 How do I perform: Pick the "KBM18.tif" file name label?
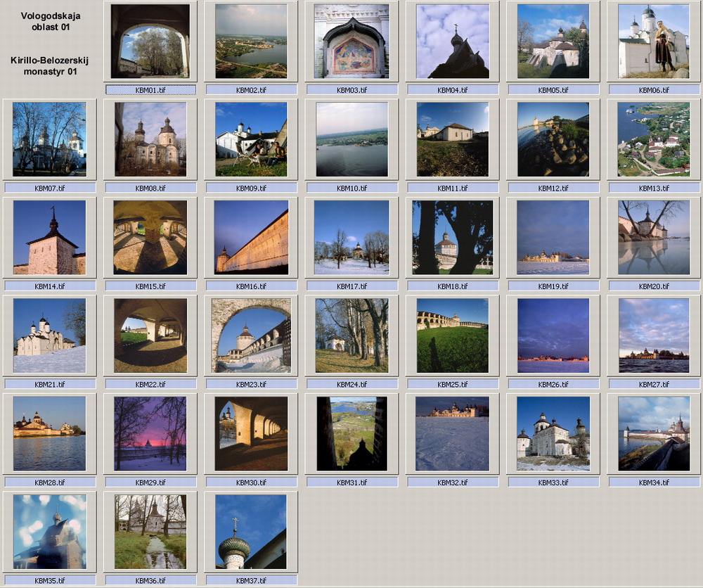(x=453, y=286)
